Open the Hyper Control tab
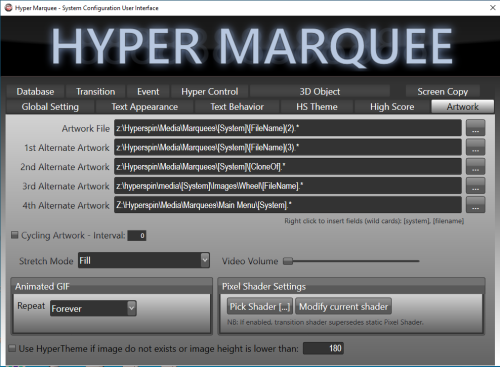Screen dimensions: 500x367 click(210, 91)
